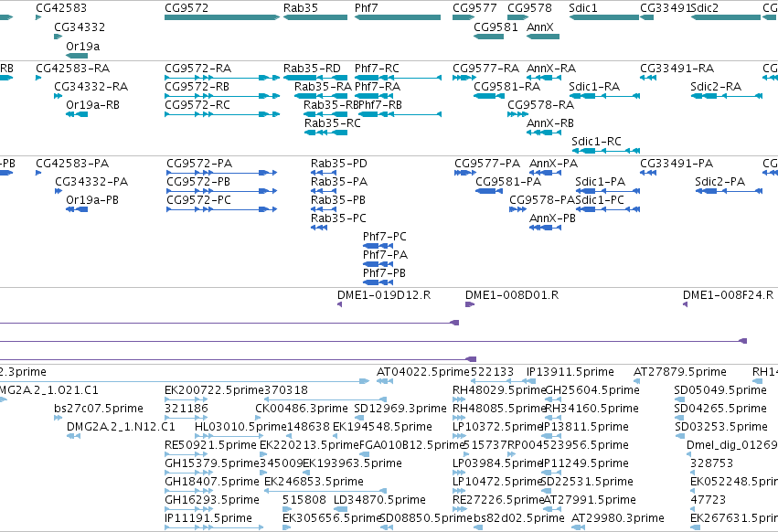This screenshot has height=532, width=778.
Task: Select transcript label Or19a-RB
Action: 92,105
